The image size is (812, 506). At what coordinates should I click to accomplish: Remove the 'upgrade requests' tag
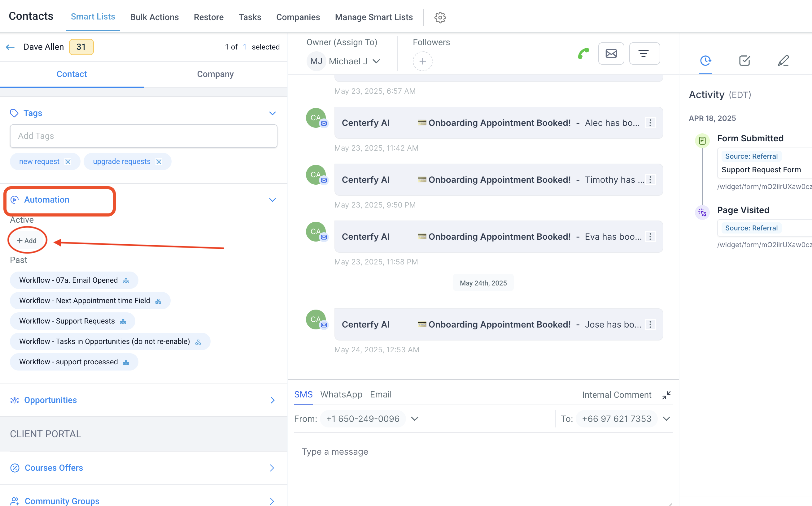[x=159, y=162]
